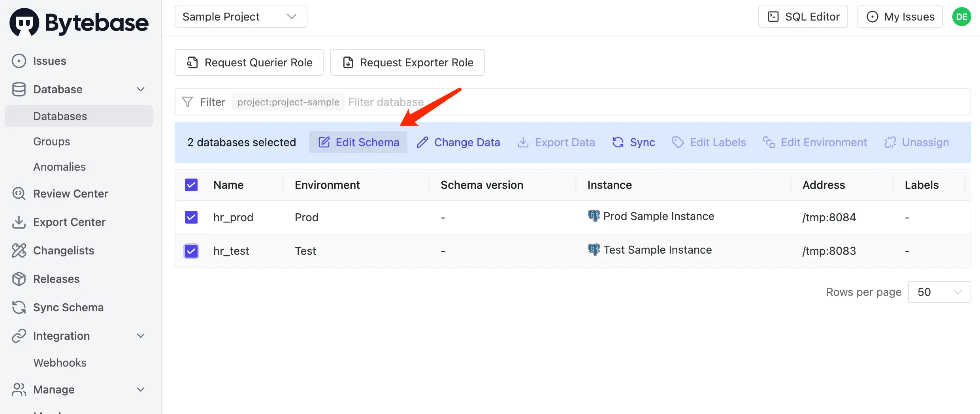Open Webhooks in sidebar
The image size is (980, 414).
click(x=60, y=363)
